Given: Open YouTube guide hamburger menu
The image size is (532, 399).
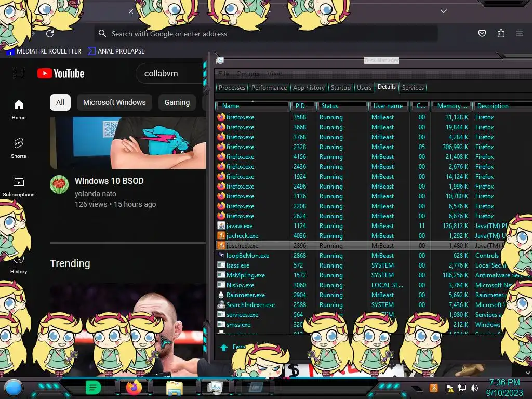Looking at the screenshot, I should point(19,73).
